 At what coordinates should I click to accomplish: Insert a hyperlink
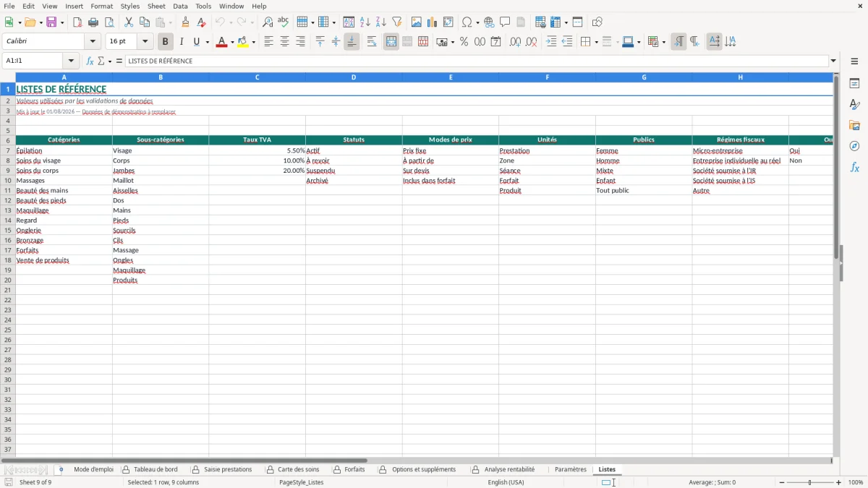489,22
